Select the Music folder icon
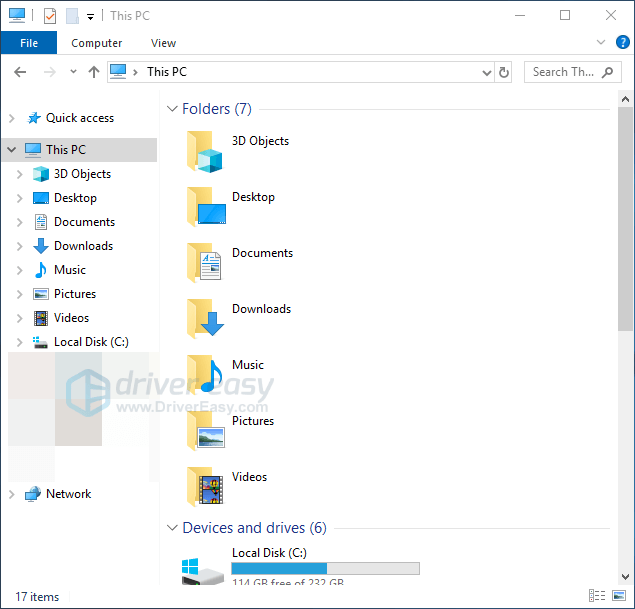The width and height of the screenshot is (635, 609). pos(205,375)
